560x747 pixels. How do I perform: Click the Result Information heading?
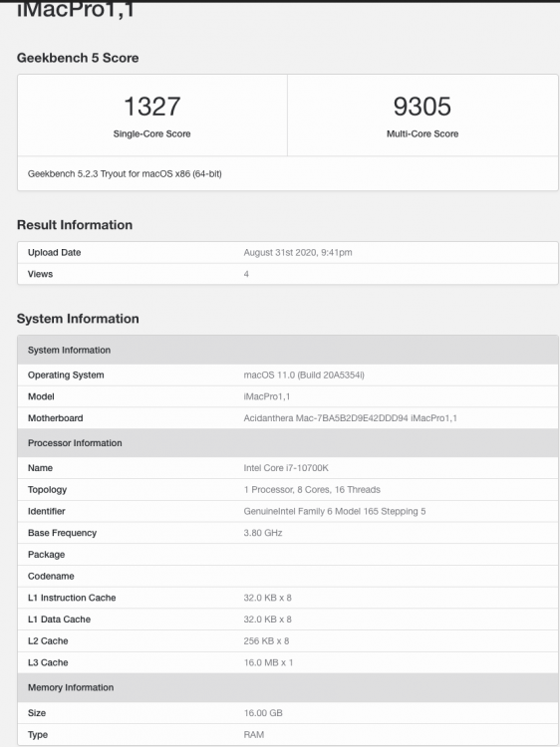pos(75,225)
